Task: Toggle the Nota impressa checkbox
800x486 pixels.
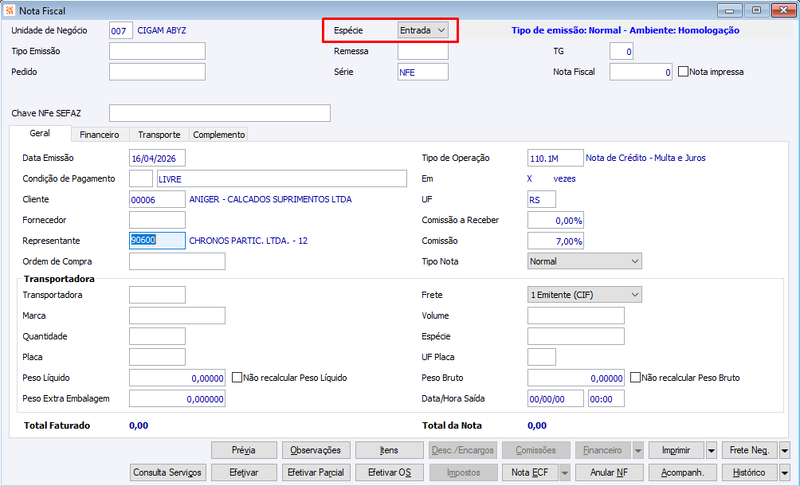Action: pyautogui.click(x=683, y=72)
